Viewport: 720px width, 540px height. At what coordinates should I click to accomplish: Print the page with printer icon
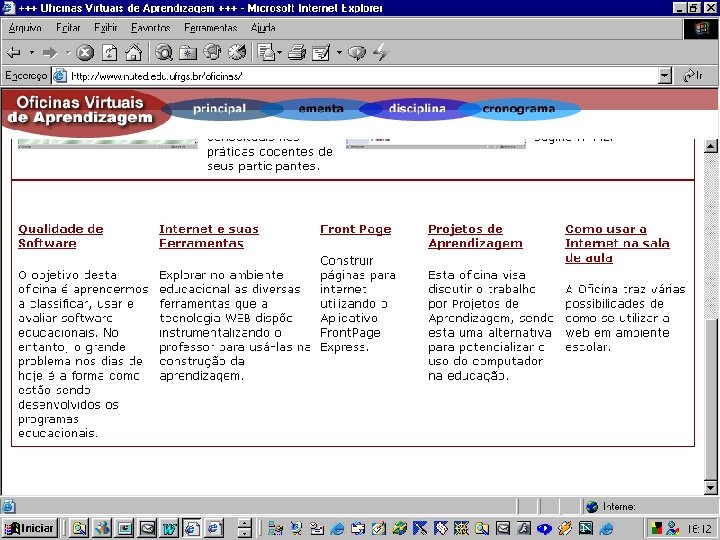297,53
